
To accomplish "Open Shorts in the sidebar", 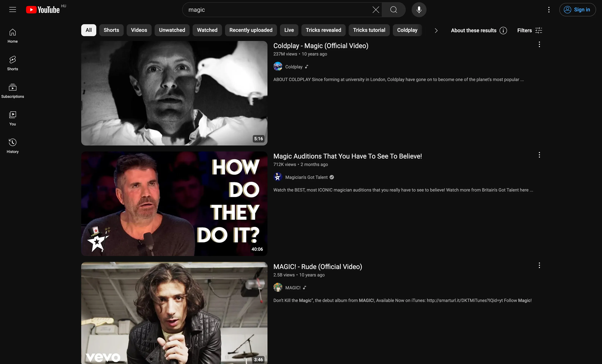I will [x=12, y=64].
